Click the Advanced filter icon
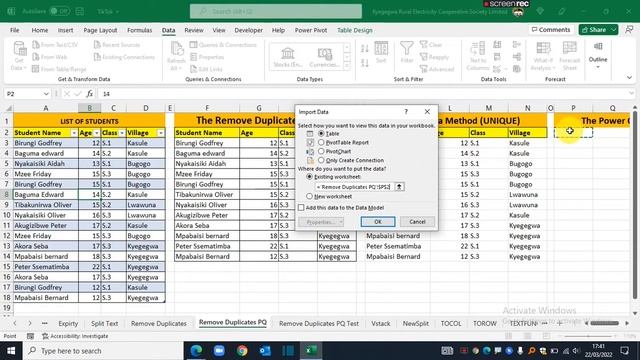The image size is (640, 360). [x=423, y=69]
